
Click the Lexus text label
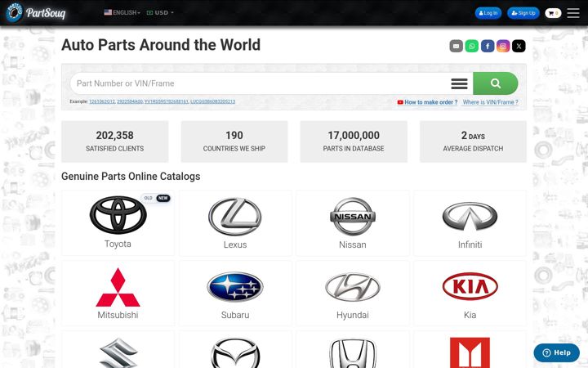235,245
